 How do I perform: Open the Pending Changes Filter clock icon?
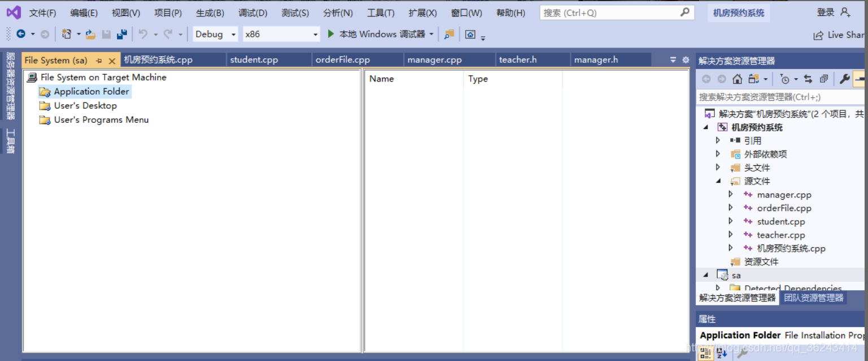tap(785, 79)
